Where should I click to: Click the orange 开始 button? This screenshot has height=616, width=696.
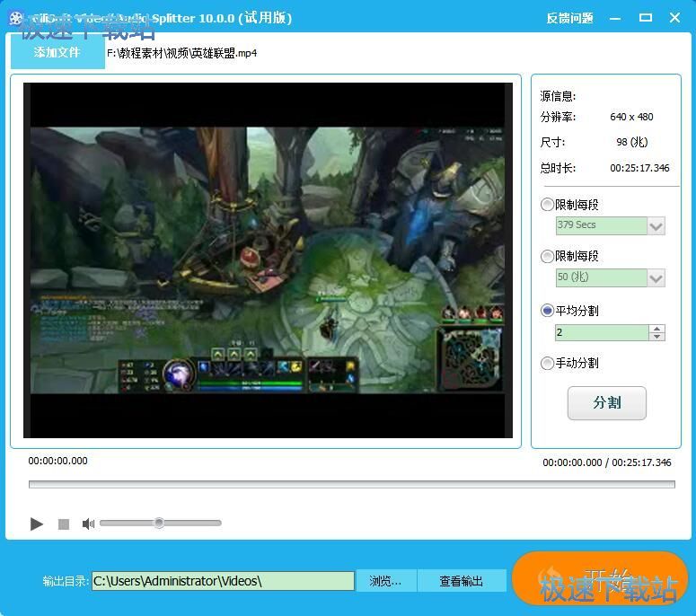(x=600, y=578)
